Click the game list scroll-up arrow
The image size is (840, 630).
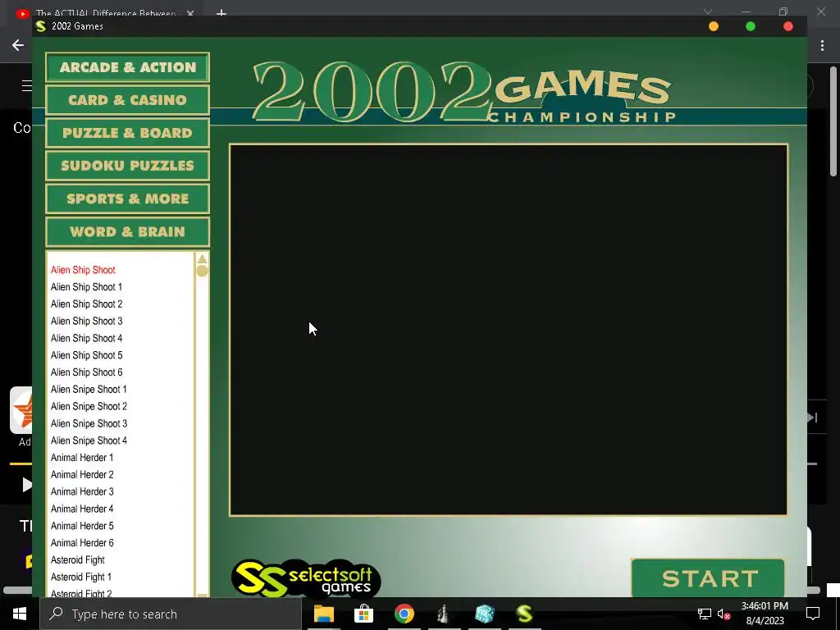(202, 258)
